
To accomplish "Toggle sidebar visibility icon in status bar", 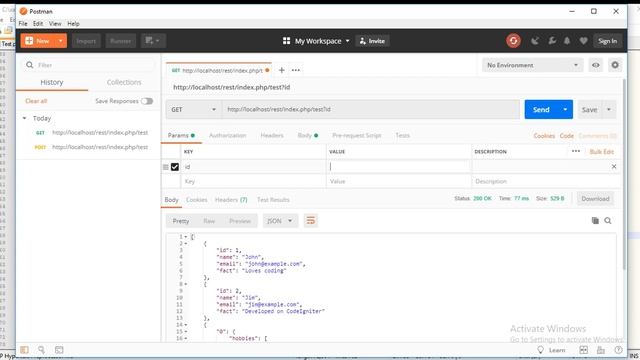I will (x=24, y=350).
